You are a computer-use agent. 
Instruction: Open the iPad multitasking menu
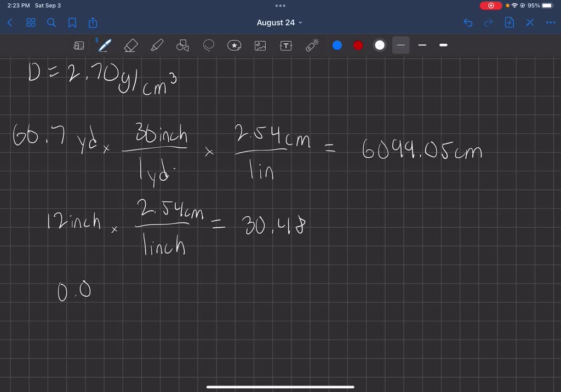click(x=280, y=5)
